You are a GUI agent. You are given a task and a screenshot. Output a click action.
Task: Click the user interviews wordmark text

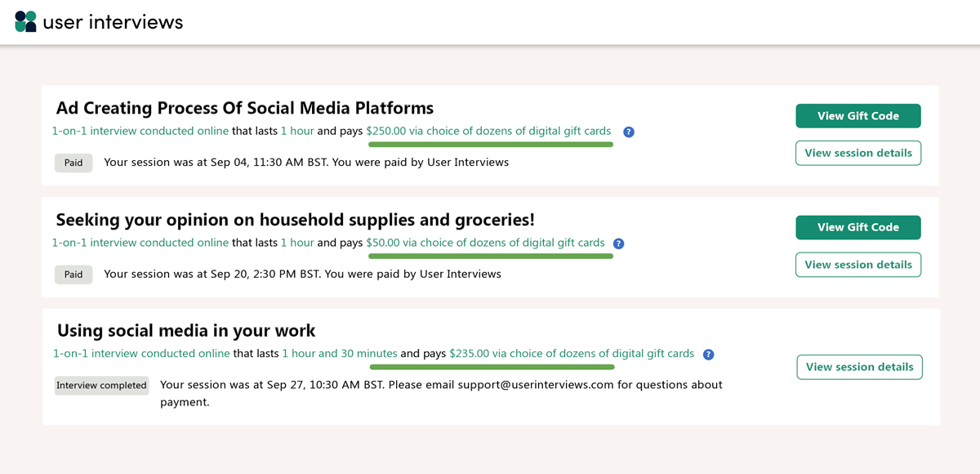click(114, 22)
